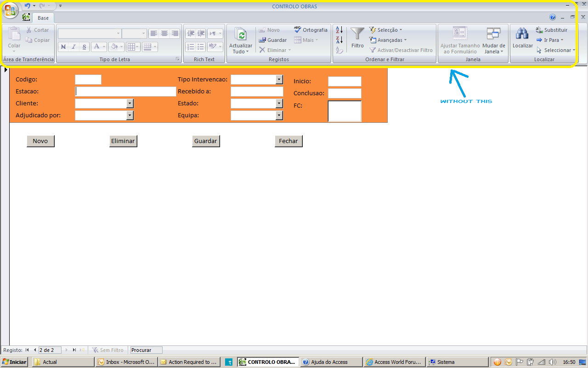Click the Procurar search box

point(147,350)
